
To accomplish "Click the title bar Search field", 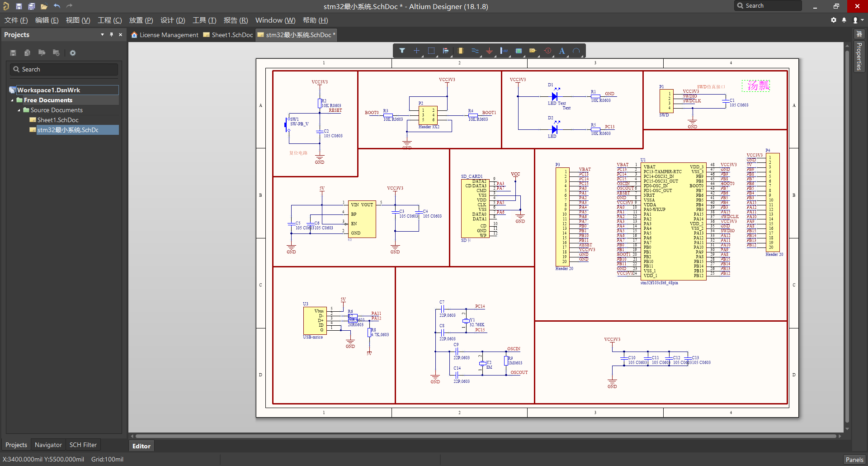I will click(x=768, y=6).
